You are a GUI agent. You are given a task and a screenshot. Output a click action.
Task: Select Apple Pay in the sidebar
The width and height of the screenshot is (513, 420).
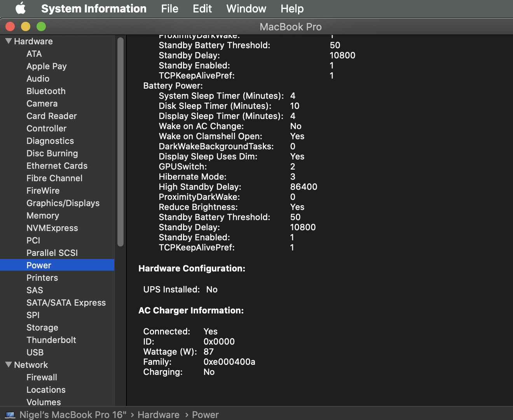click(47, 66)
